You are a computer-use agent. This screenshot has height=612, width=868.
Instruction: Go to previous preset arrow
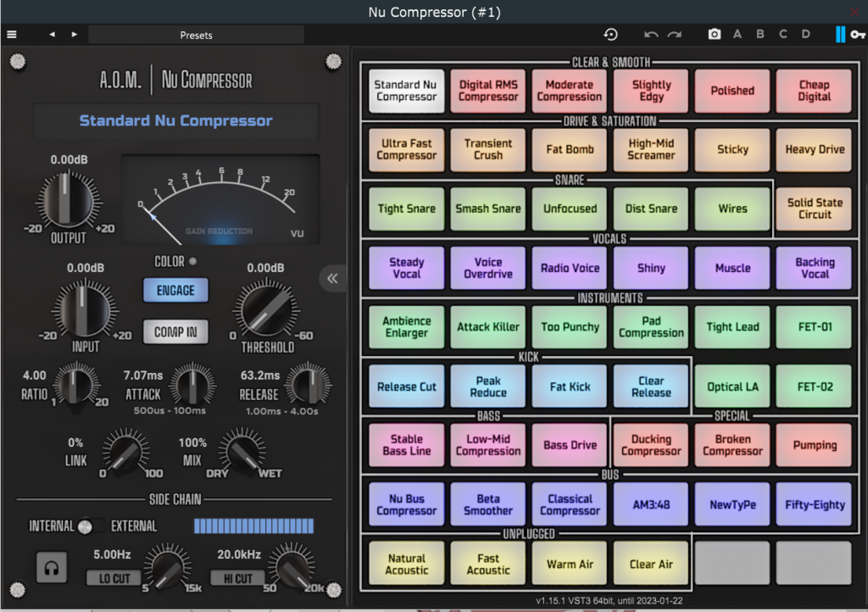(52, 34)
